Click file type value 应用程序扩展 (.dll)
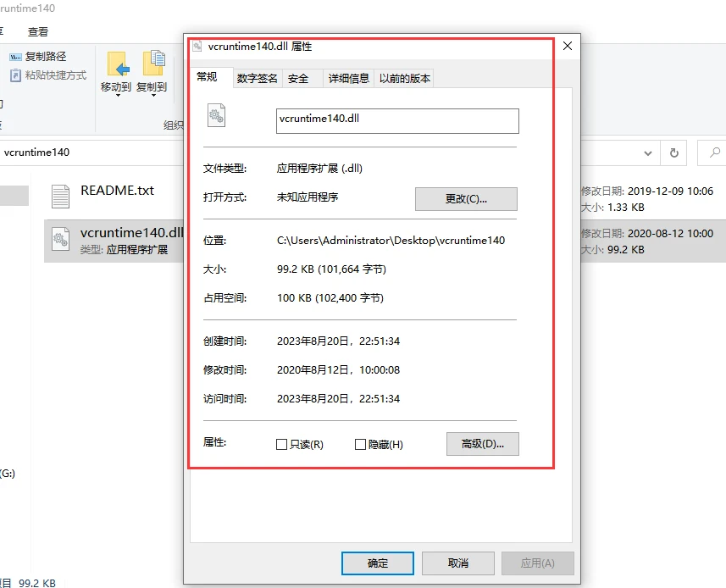 [x=319, y=169]
